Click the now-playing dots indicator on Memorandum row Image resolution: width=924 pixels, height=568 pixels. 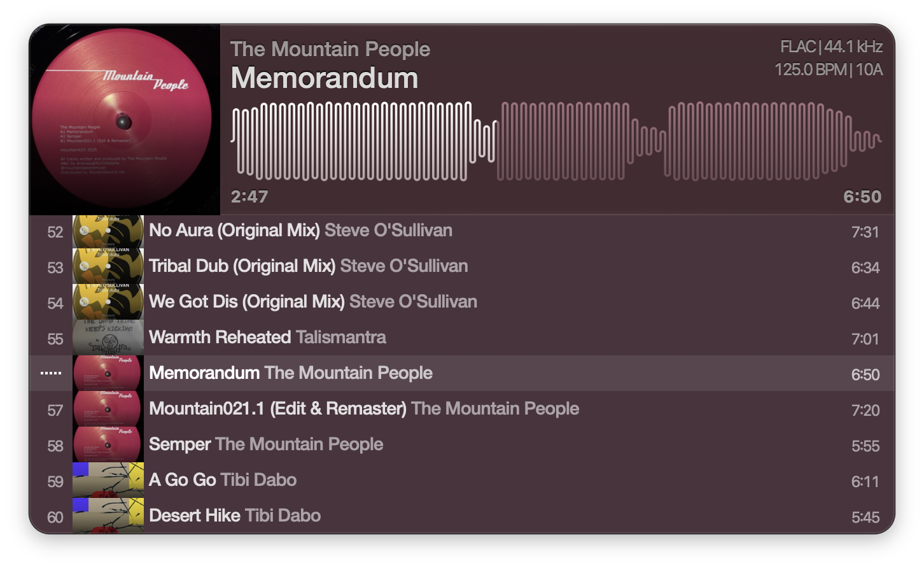coord(51,373)
